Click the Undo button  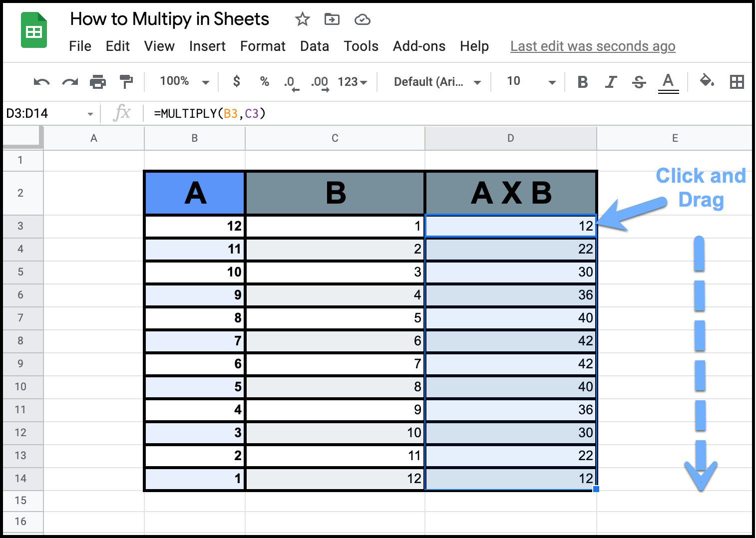click(42, 81)
